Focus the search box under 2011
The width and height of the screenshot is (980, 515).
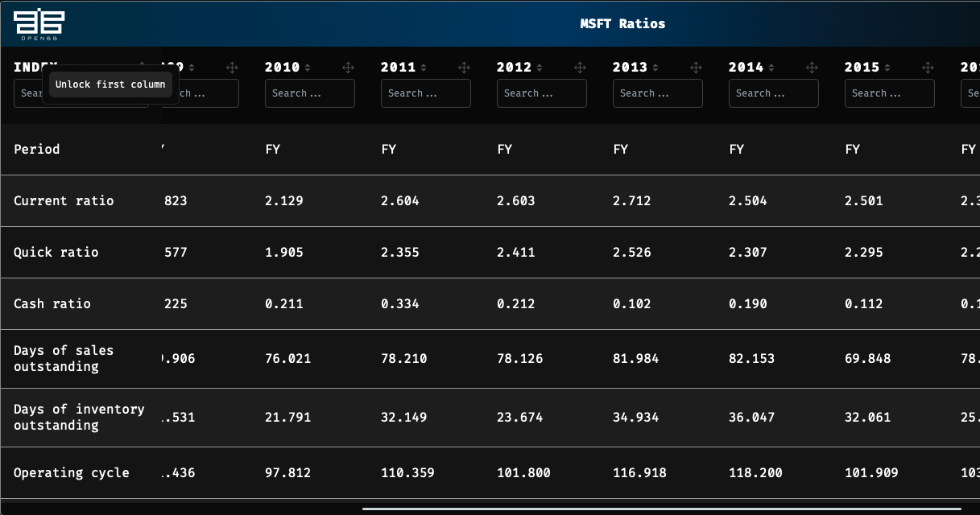pos(426,93)
